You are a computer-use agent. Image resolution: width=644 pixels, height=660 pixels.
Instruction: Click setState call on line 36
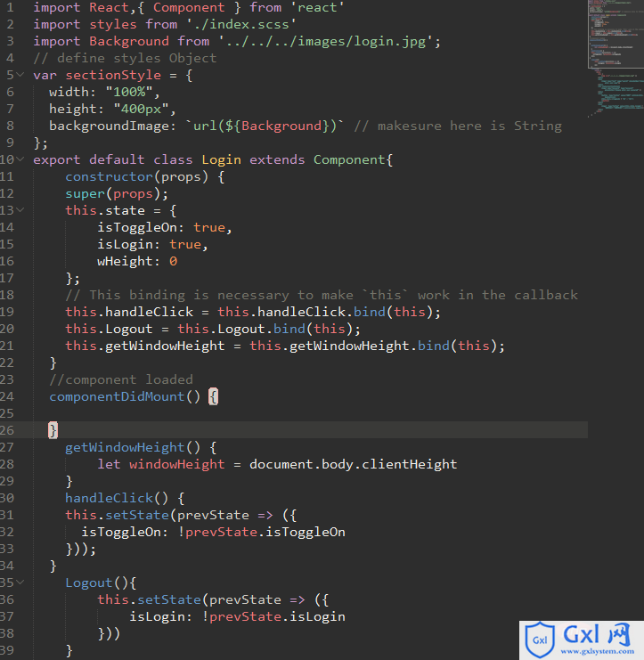[169, 599]
